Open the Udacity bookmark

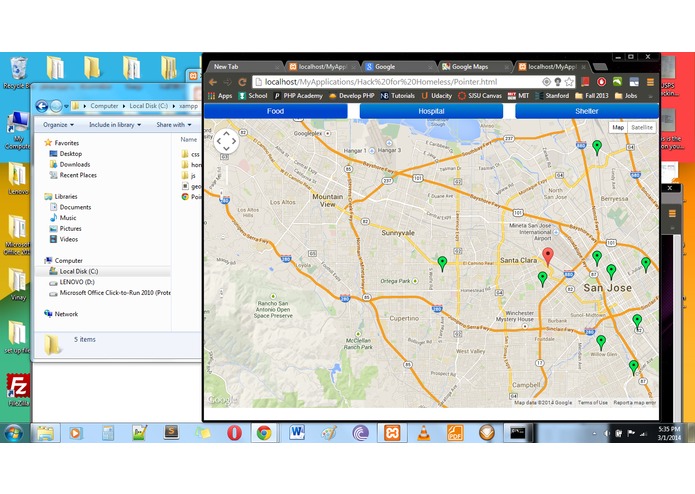[x=437, y=96]
